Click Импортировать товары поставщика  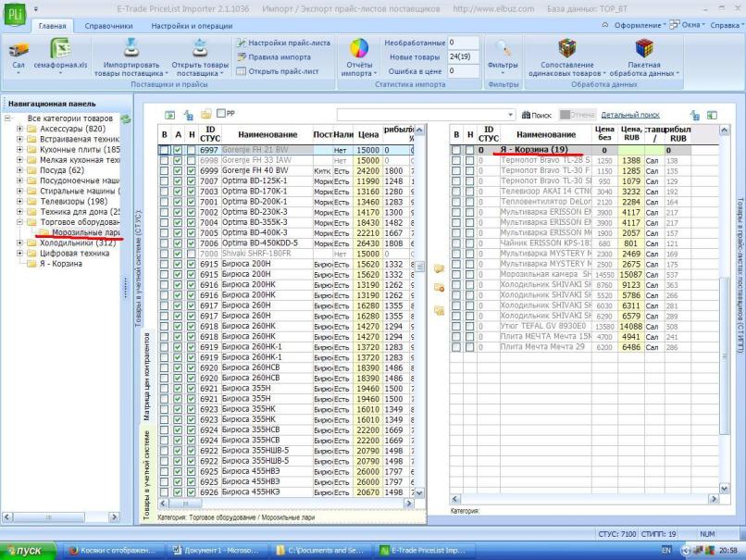click(131, 57)
